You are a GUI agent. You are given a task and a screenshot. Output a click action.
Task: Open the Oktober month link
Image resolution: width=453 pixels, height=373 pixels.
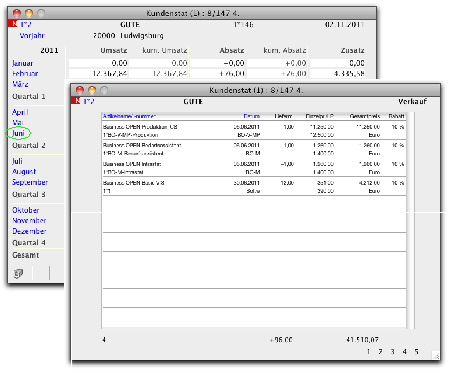pyautogui.click(x=26, y=210)
